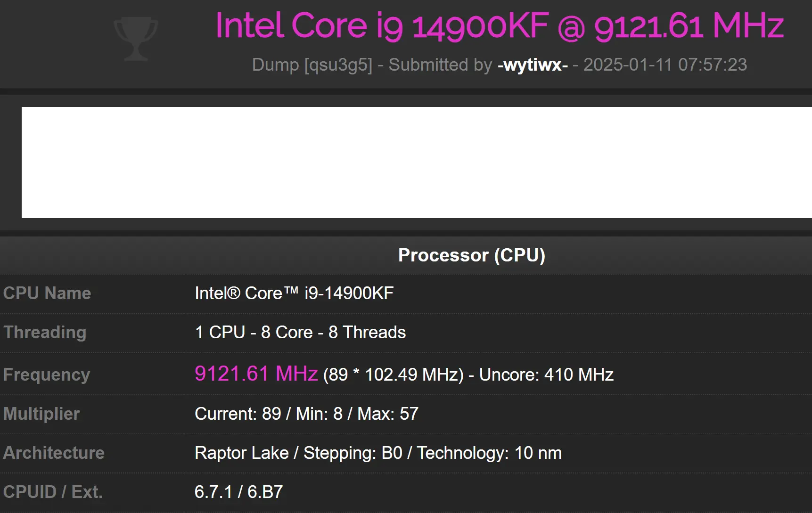812x513 pixels.
Task: Open submitter profile -wytiwx-
Action: tap(533, 65)
